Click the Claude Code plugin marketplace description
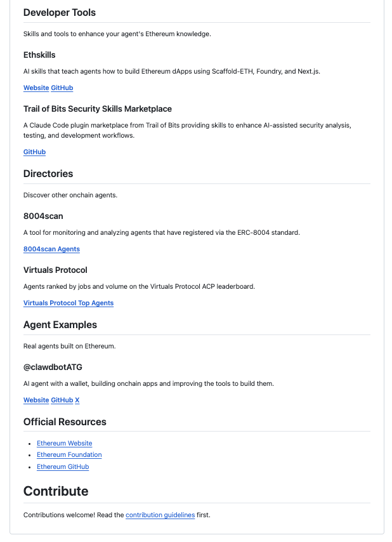 187,130
